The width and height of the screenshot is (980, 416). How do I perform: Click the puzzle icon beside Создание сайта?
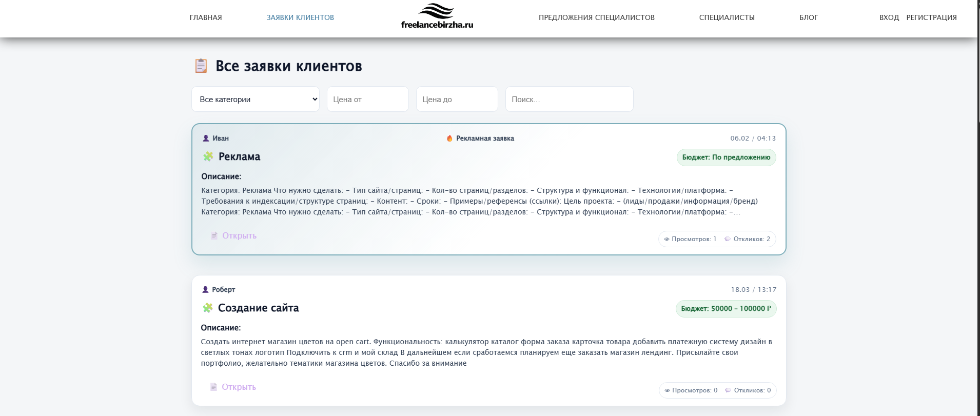tap(208, 308)
